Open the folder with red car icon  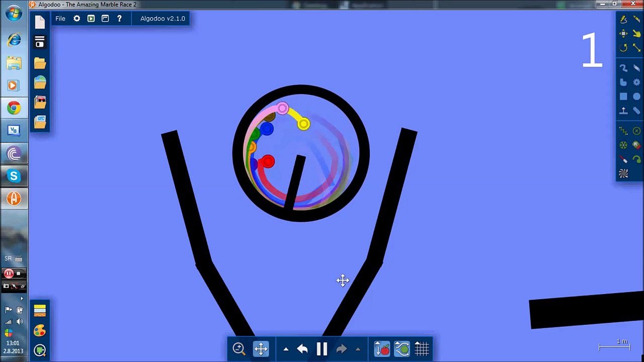[x=40, y=102]
